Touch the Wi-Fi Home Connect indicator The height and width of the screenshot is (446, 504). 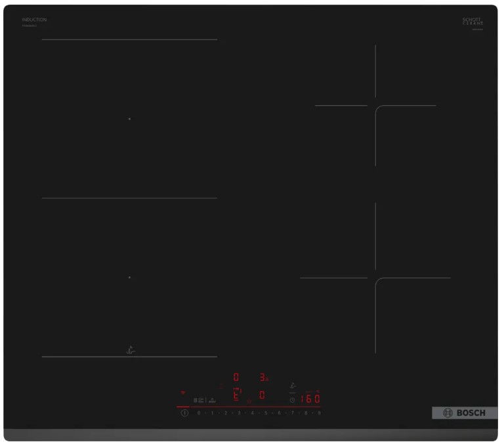click(183, 393)
